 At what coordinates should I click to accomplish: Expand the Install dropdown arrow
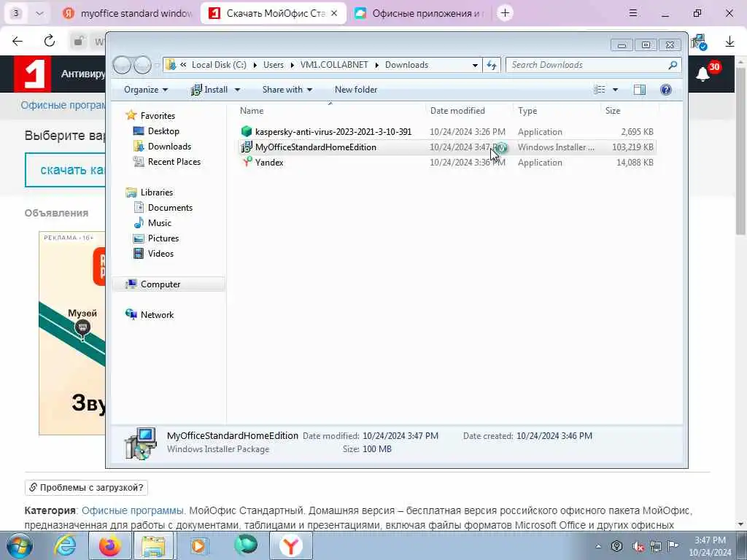click(x=237, y=90)
